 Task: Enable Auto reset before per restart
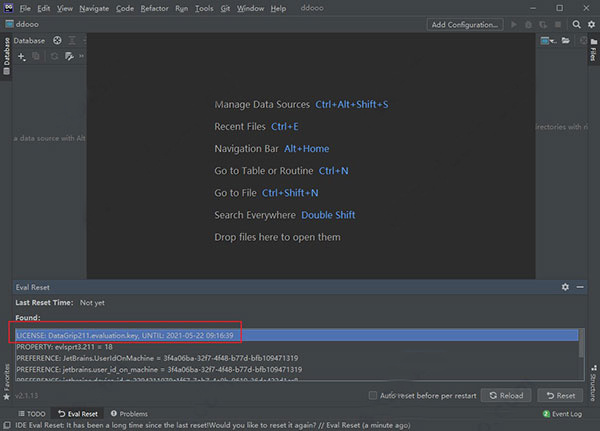[x=373, y=395]
